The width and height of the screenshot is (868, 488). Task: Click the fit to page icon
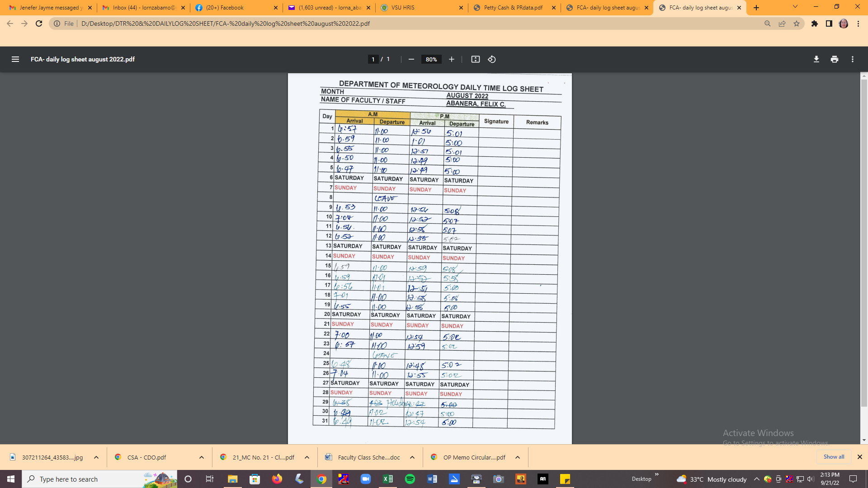(x=475, y=59)
